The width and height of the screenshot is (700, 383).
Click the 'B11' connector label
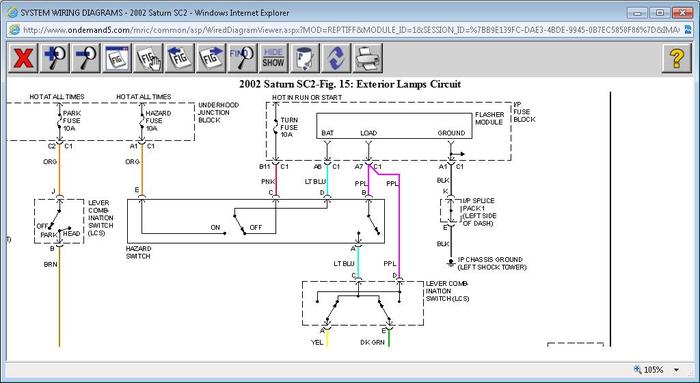(x=265, y=167)
